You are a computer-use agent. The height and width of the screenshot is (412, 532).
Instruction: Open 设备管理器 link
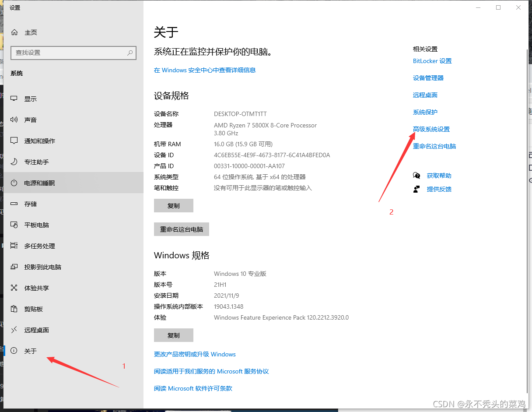coord(428,78)
